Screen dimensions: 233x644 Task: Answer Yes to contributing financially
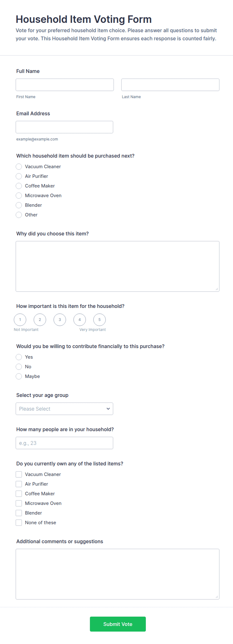click(x=19, y=357)
